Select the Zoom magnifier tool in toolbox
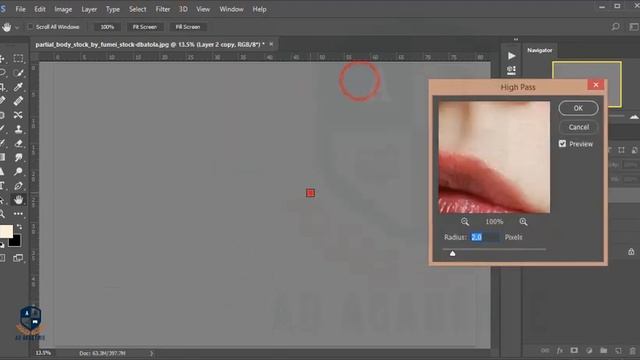 tap(2, 213)
